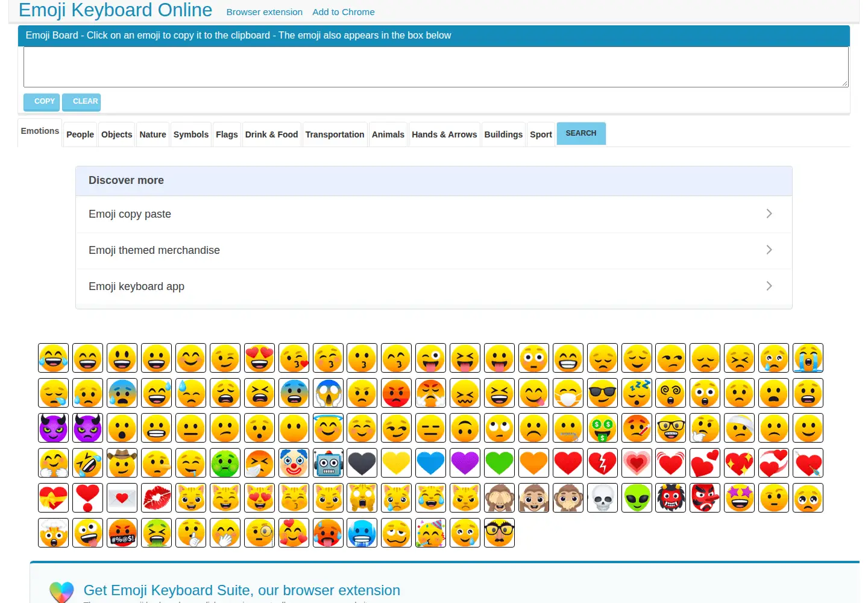
Task: Open the Hands & Arrows tab
Action: [x=444, y=134]
